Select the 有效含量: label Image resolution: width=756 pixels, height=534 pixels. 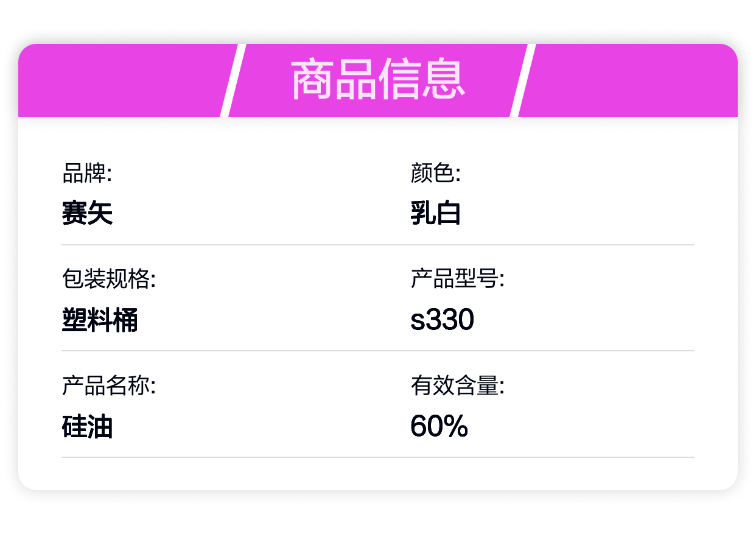[457, 386]
